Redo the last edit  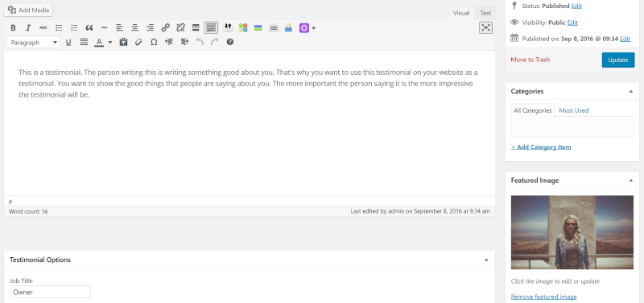(215, 42)
